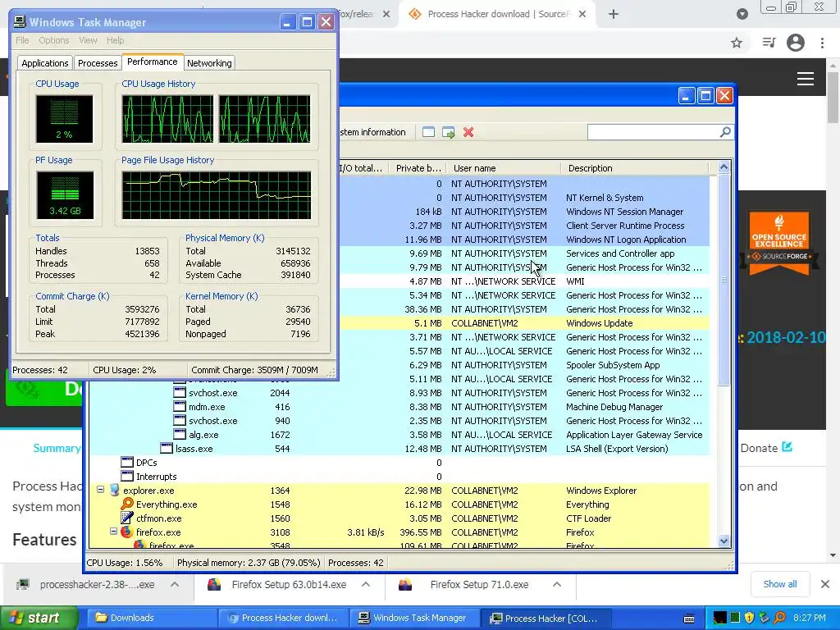Image resolution: width=840 pixels, height=630 pixels.
Task: Click Task Manager green tray icon
Action: (735, 618)
